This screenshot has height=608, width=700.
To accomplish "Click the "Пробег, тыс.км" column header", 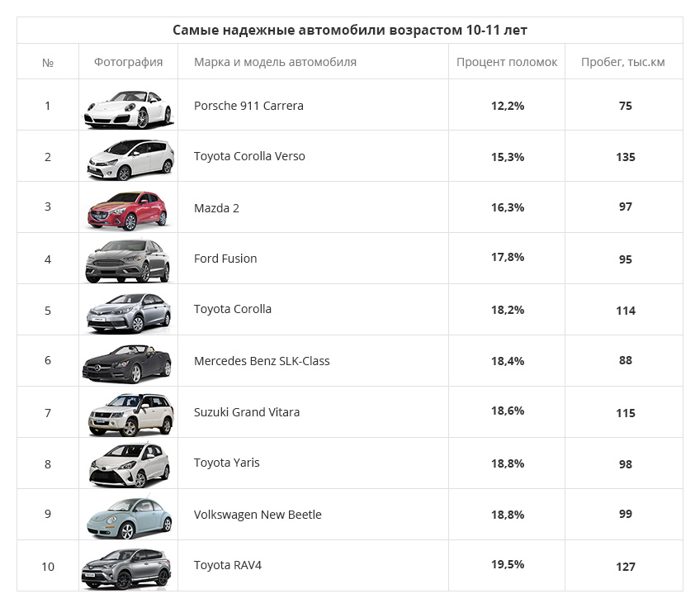I will tap(622, 62).
